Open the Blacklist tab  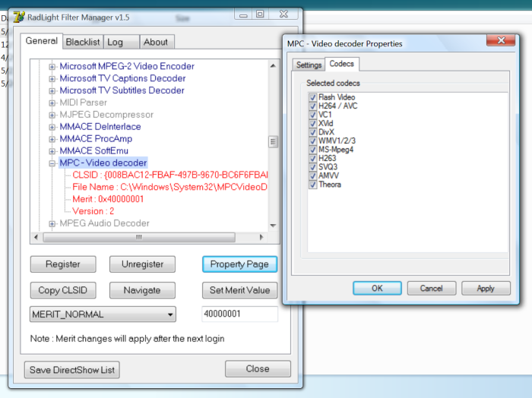(83, 42)
